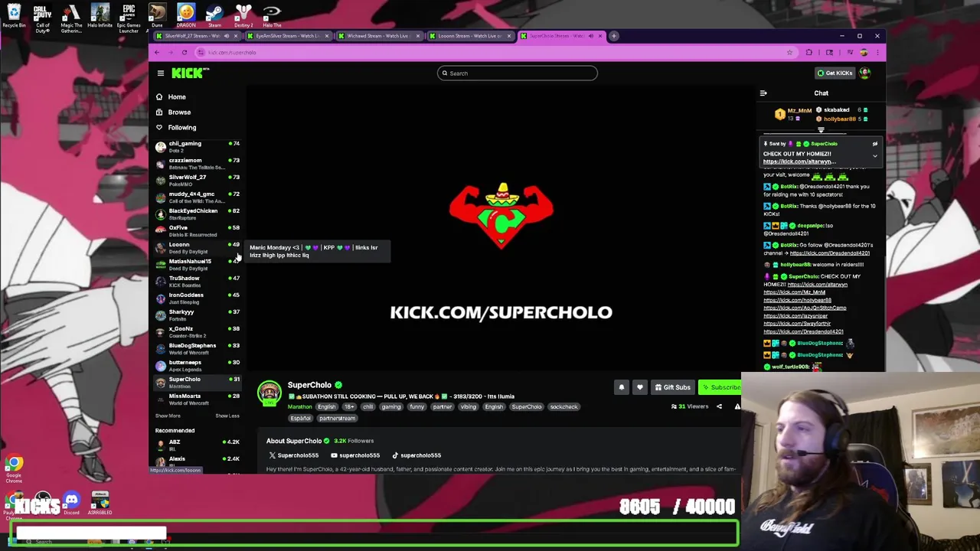Open a new browser tab
The height and width of the screenshot is (551, 980).
pyautogui.click(x=614, y=36)
